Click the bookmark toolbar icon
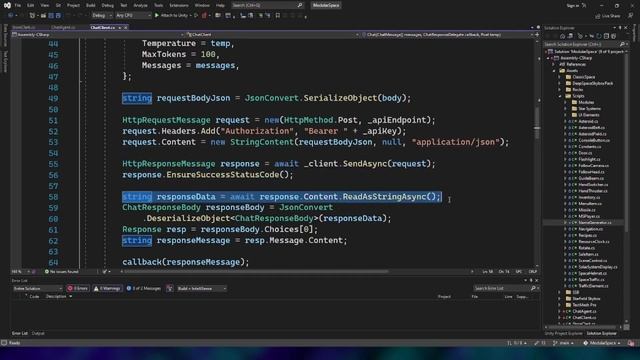The width and height of the screenshot is (640, 360). click(278, 16)
